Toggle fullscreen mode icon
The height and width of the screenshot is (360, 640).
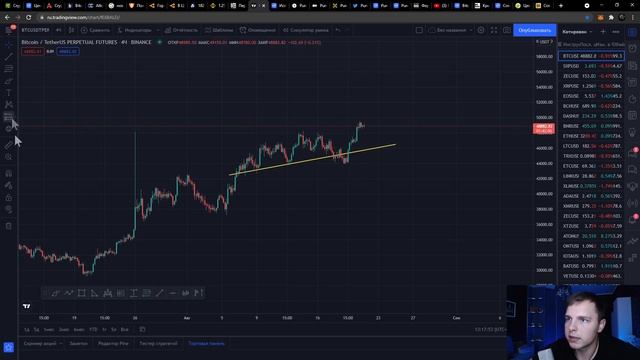494,30
